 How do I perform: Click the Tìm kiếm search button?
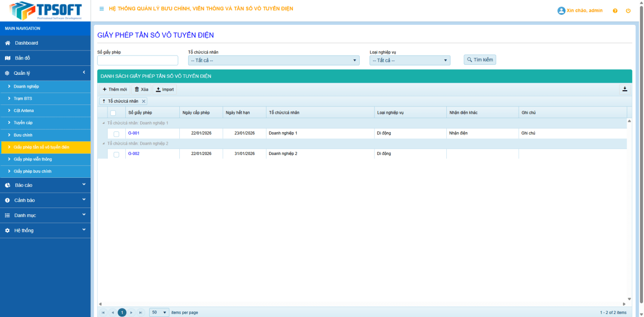480,59
